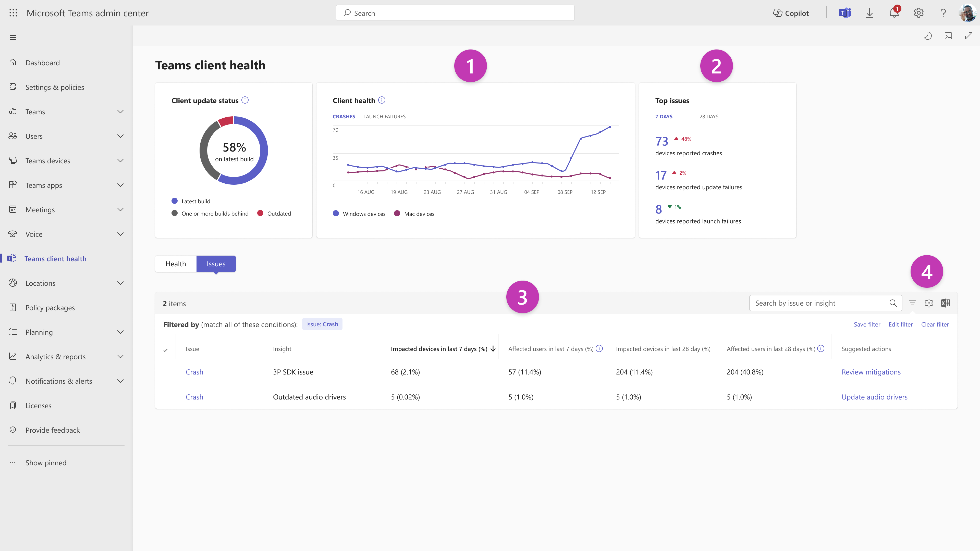Click the downloads icon in the top bar

pos(870,12)
